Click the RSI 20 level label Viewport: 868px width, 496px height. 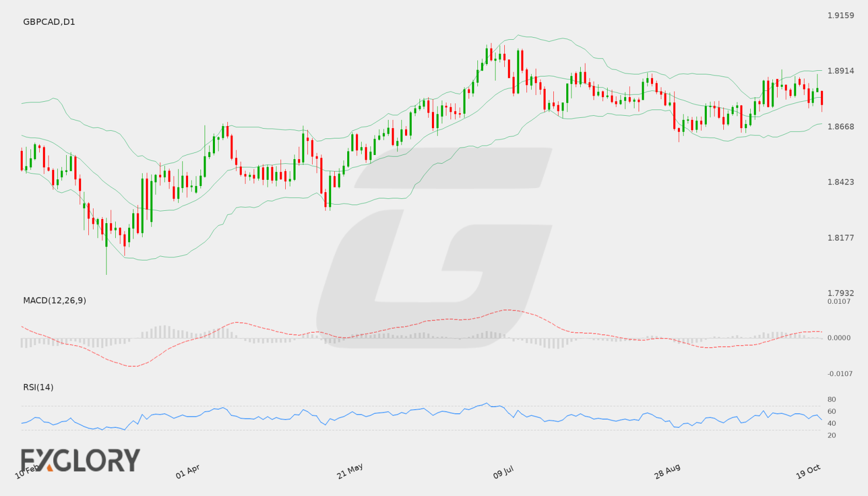point(832,435)
